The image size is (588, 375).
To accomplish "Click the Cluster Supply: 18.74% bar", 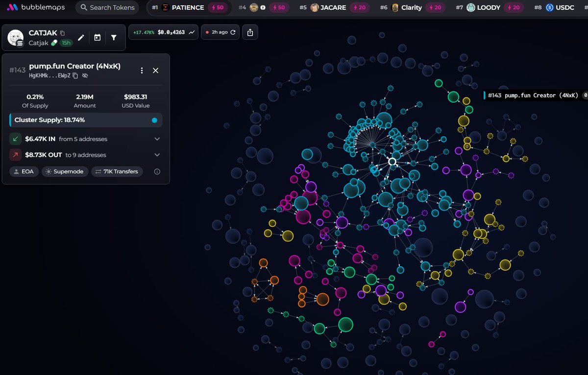I will click(x=86, y=120).
